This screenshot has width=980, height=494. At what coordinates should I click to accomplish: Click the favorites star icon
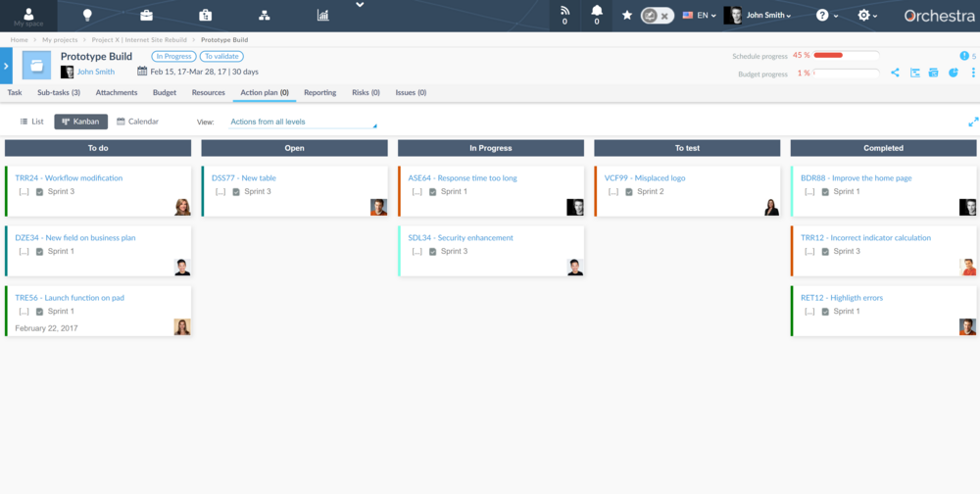pos(627,16)
